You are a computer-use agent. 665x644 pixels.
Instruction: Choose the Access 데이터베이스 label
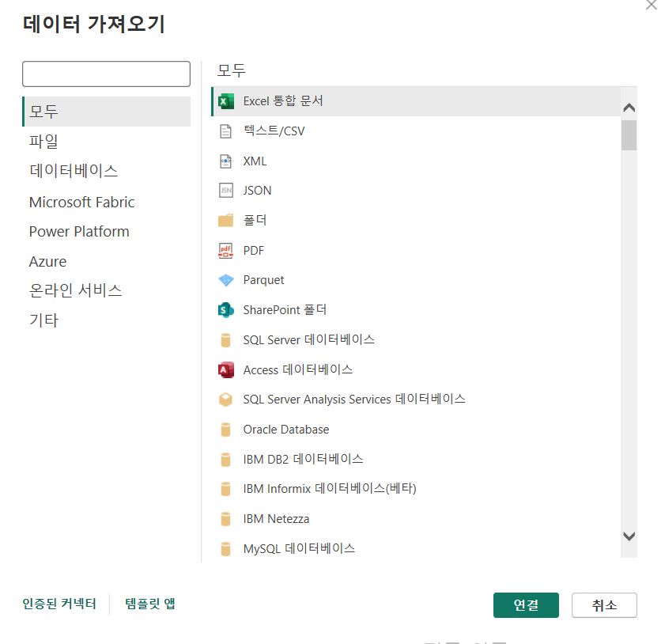(298, 369)
